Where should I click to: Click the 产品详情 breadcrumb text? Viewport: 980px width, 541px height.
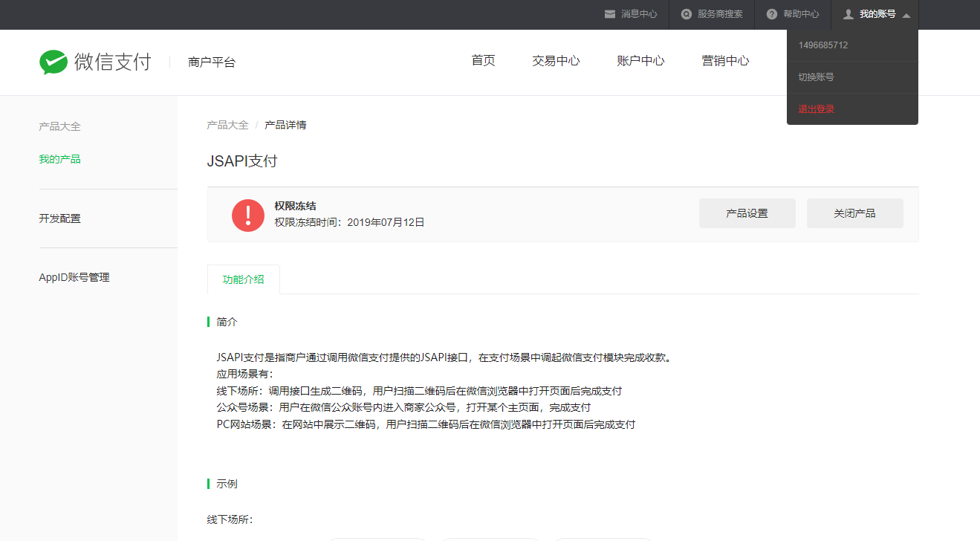tap(285, 125)
